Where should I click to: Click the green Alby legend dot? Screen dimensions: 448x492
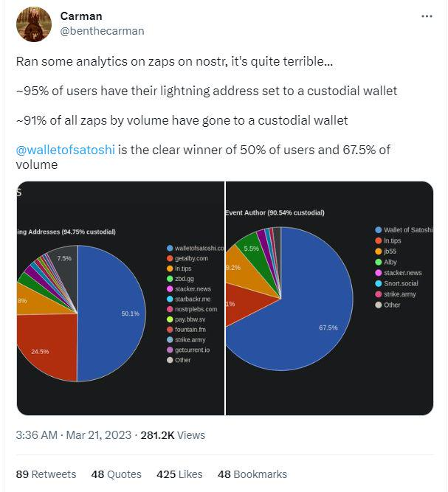[x=378, y=262]
